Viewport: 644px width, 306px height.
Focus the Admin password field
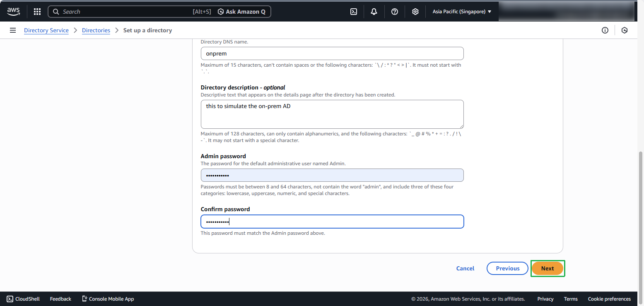332,175
